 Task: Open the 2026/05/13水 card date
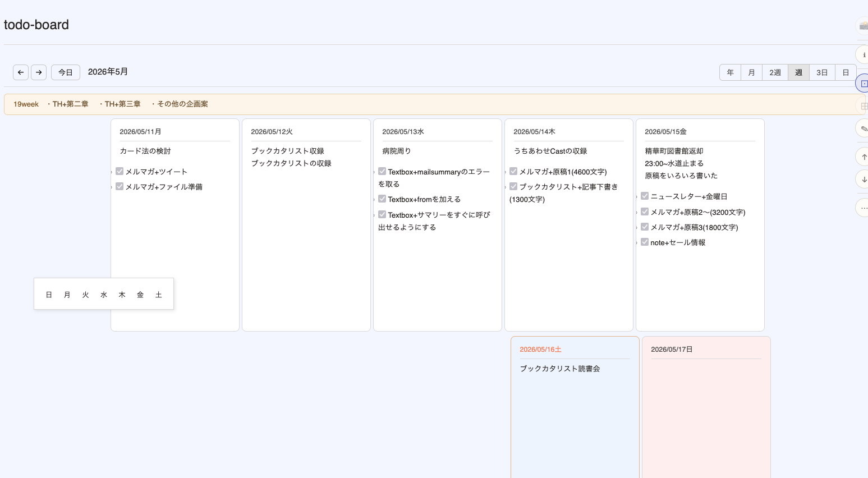(403, 132)
